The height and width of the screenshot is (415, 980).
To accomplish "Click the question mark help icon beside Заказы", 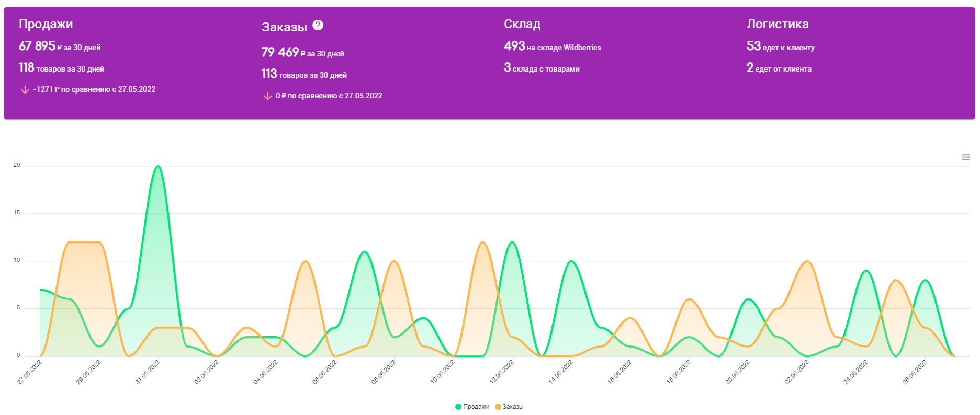I will point(318,25).
